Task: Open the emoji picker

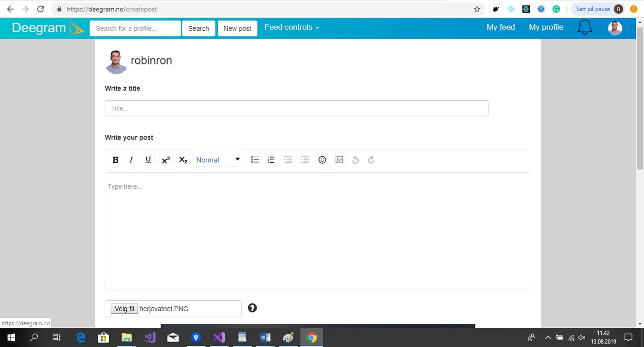Action: [x=323, y=160]
